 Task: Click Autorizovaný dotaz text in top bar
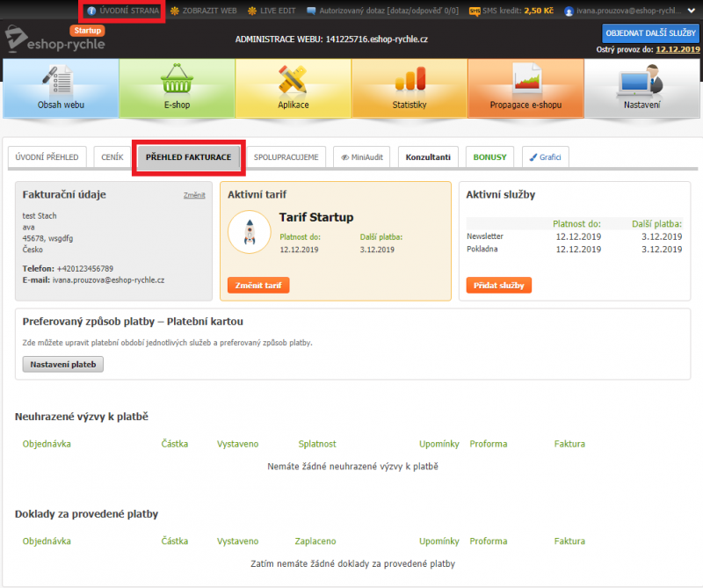point(388,11)
